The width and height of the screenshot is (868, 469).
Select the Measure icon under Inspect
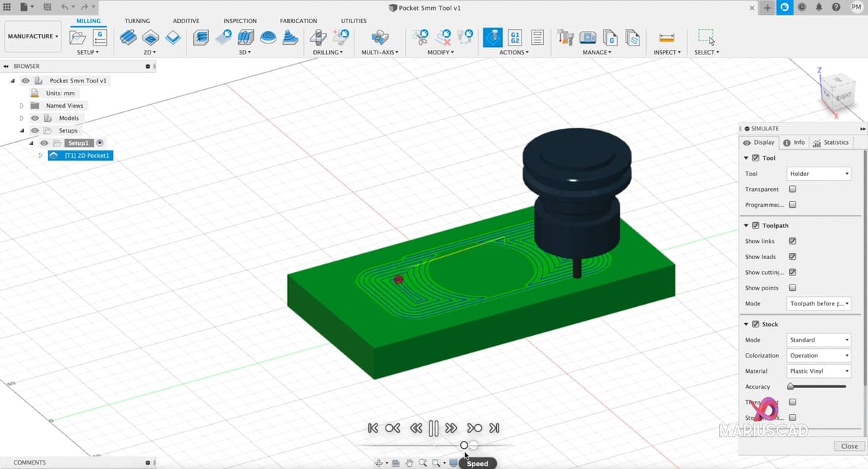(666, 37)
